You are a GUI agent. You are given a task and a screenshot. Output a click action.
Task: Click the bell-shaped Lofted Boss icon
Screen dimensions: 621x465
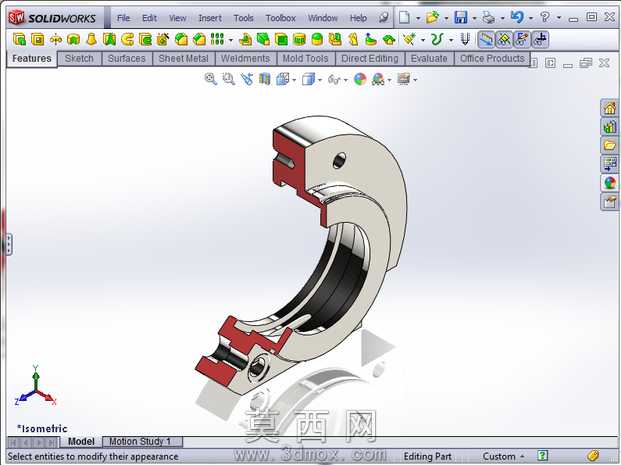91,40
